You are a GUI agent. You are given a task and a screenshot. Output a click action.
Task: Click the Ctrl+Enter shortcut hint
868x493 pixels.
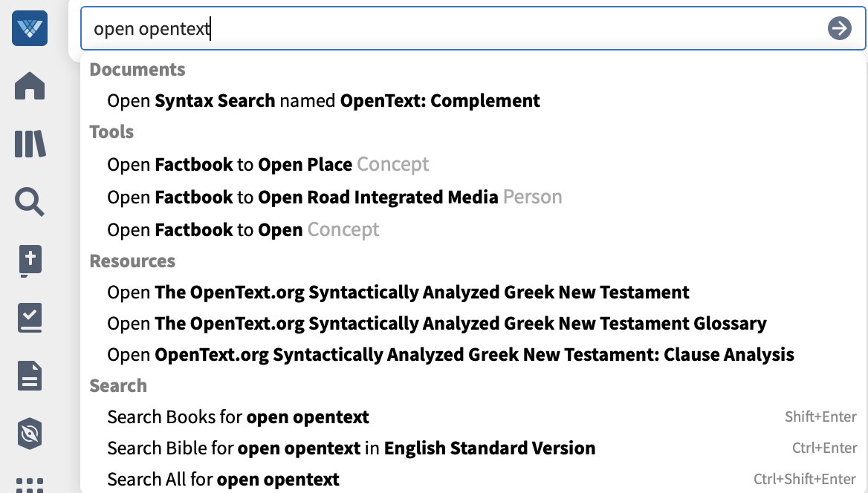[x=824, y=448]
